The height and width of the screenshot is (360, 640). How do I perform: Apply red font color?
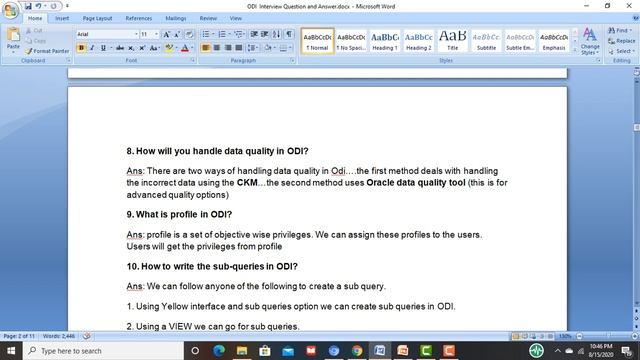184,48
